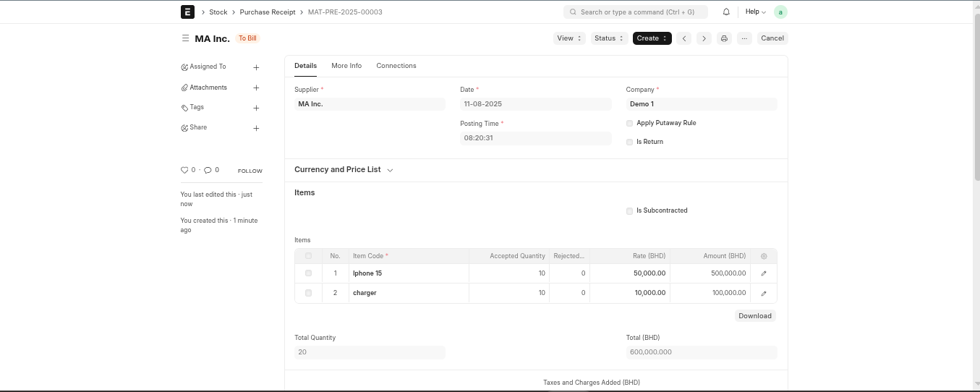Open the Connections tab
Viewport: 980px width, 392px height.
[x=396, y=66]
